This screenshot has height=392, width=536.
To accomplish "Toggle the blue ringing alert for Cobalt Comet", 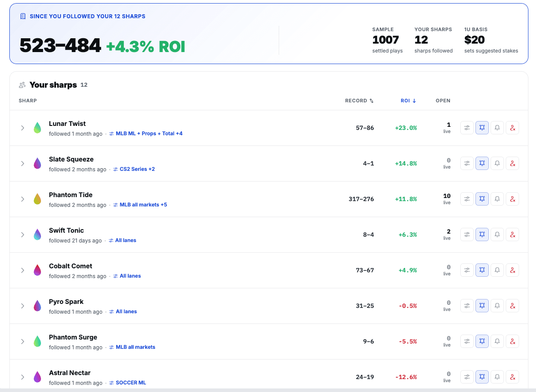I will coord(482,270).
